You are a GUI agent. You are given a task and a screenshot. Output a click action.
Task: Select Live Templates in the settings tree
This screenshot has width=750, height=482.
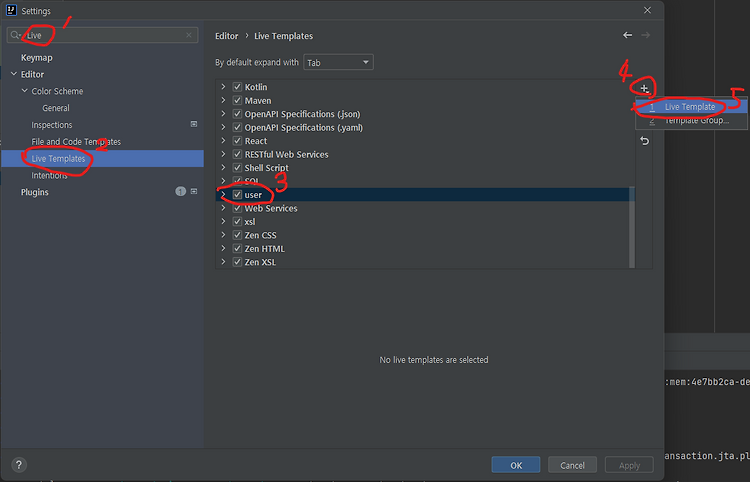(102, 158)
